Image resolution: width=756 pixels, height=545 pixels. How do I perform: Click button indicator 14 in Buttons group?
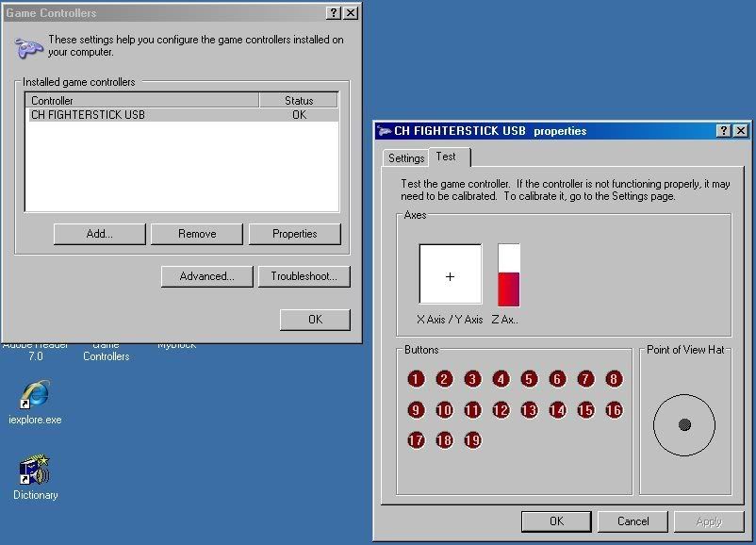pos(557,410)
